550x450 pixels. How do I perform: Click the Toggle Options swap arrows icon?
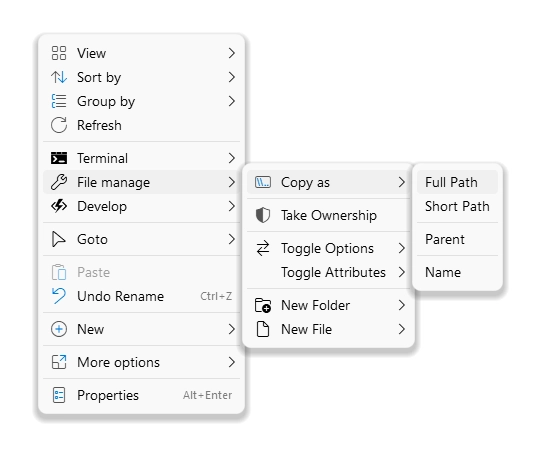263,248
